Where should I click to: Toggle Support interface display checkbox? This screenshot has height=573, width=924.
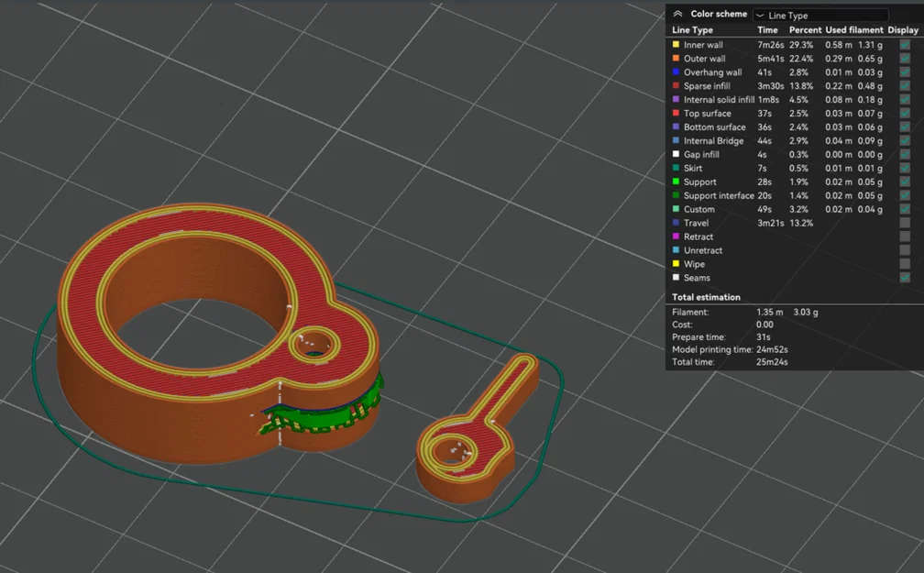(x=905, y=195)
